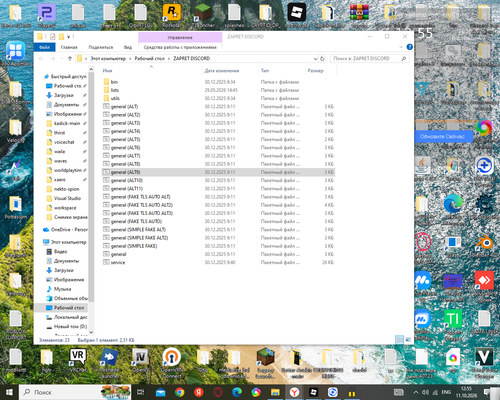Open the Файл menu tab
This screenshot has width=500, height=400.
(44, 47)
